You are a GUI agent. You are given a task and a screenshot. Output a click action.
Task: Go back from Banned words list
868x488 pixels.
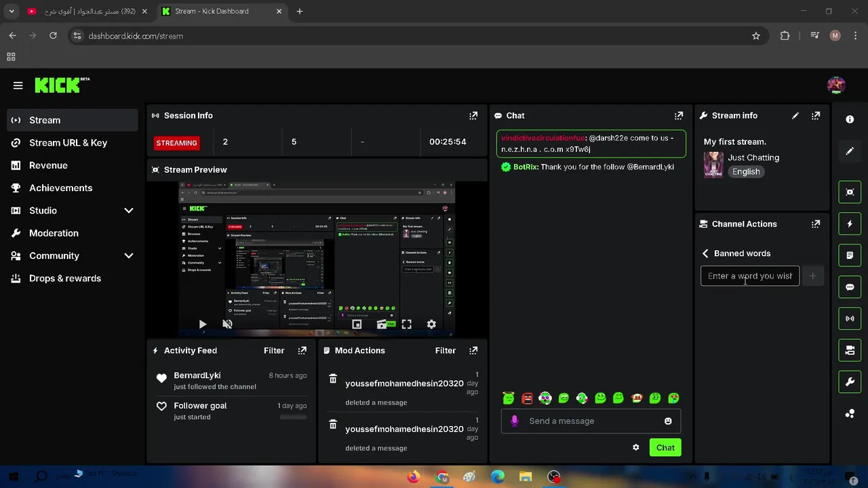[x=706, y=253]
